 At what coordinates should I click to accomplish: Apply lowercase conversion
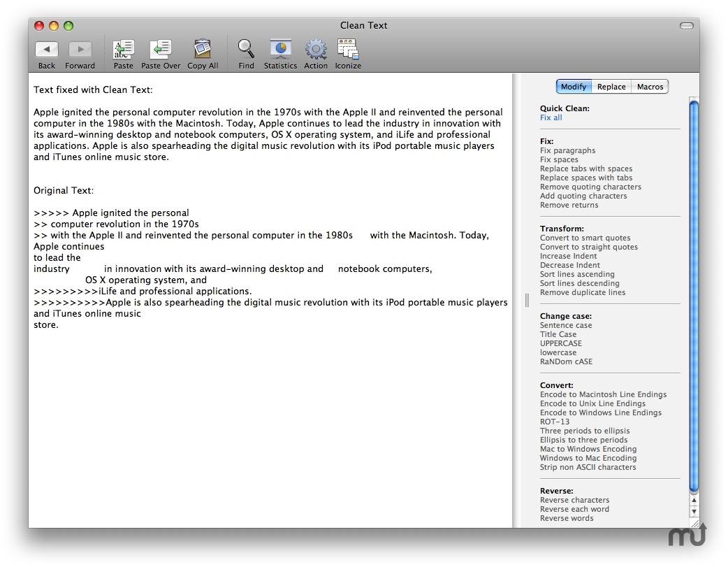click(558, 352)
